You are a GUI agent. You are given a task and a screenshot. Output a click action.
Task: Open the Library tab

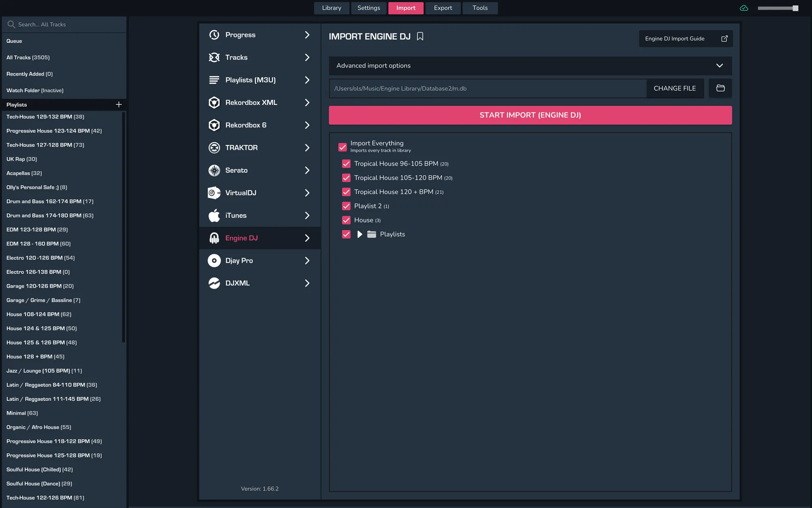pos(331,8)
